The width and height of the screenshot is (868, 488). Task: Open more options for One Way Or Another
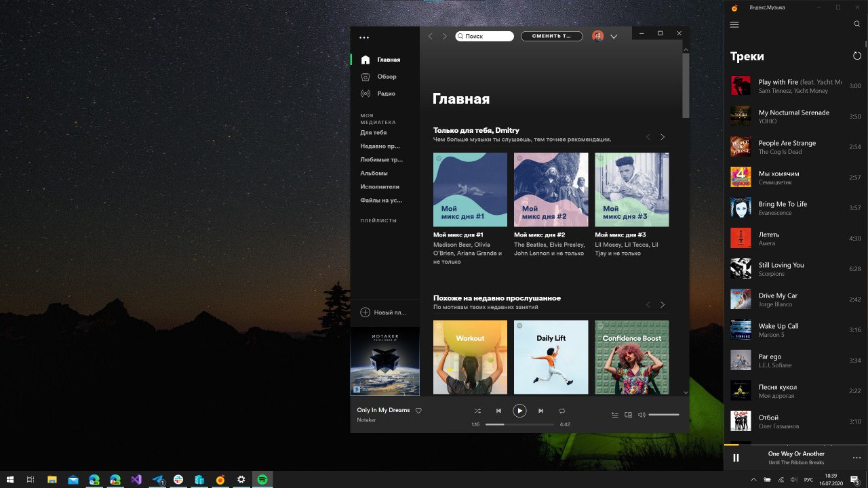coord(856,458)
